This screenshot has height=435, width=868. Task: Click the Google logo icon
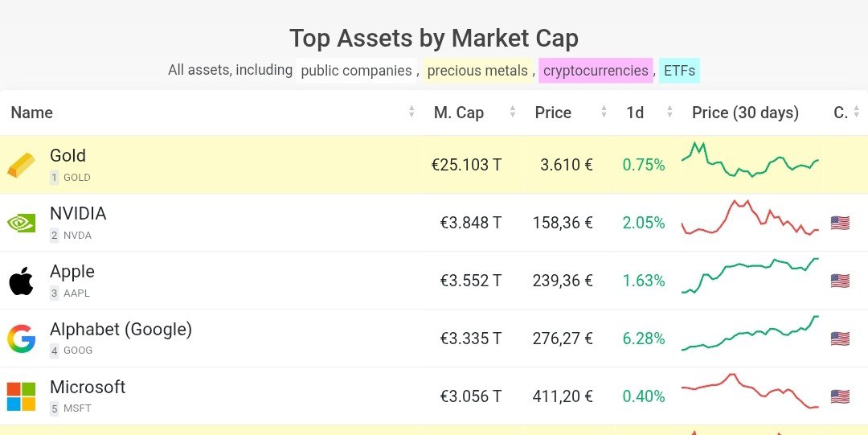click(21, 339)
